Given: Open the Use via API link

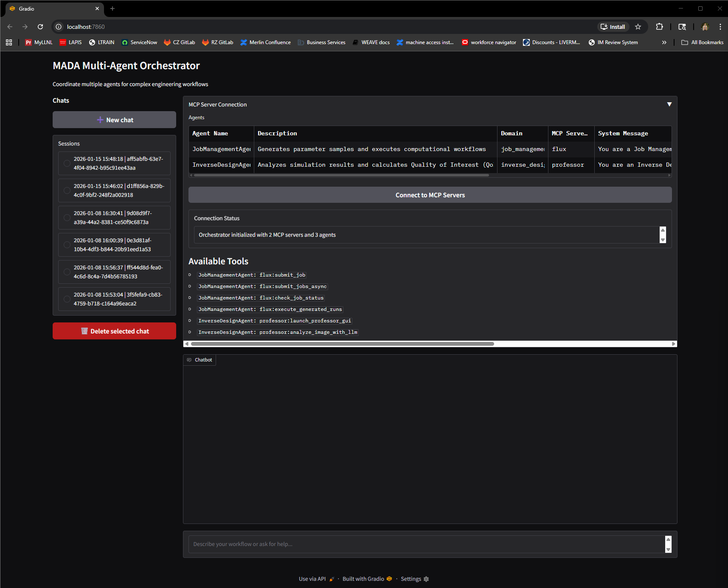Looking at the screenshot, I should [317, 579].
